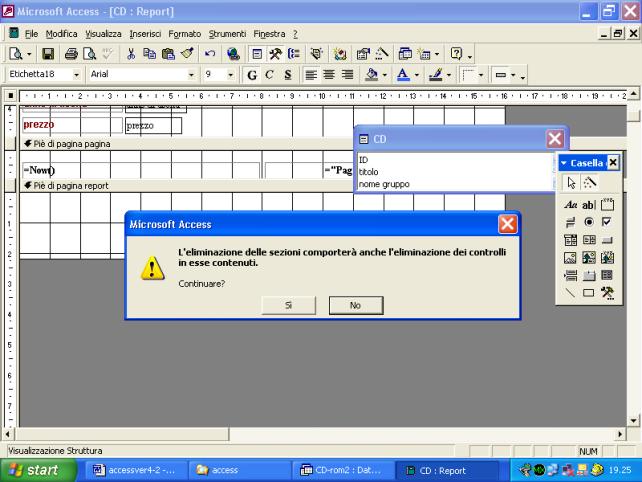Image resolution: width=642 pixels, height=482 pixels.
Task: Toggle left text alignment
Action: point(311,75)
